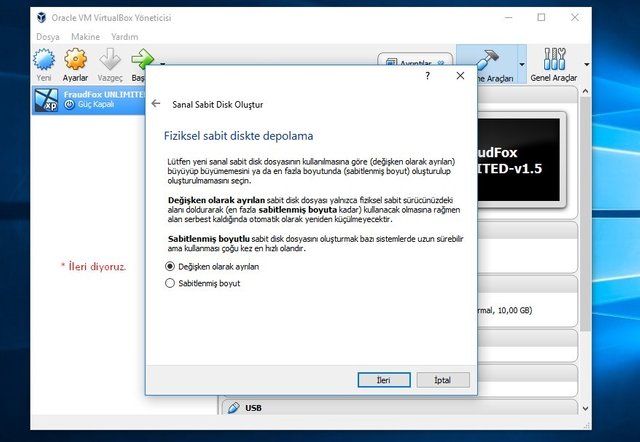Viewport: 640px width, 442px height.
Task: Open the Makine menu
Action: pos(85,37)
